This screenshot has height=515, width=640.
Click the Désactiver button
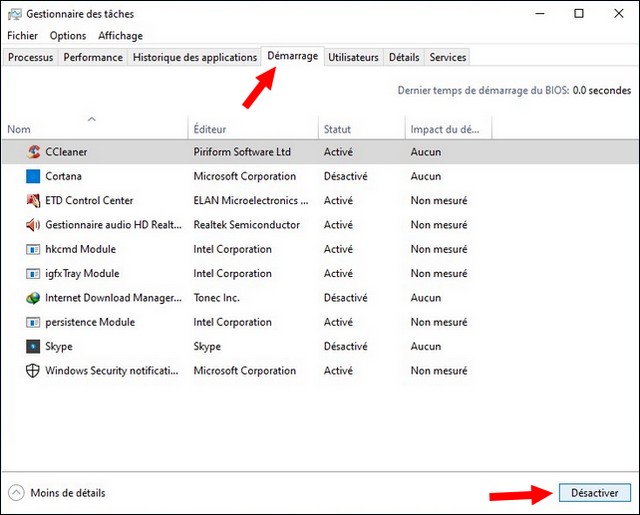tap(595, 493)
